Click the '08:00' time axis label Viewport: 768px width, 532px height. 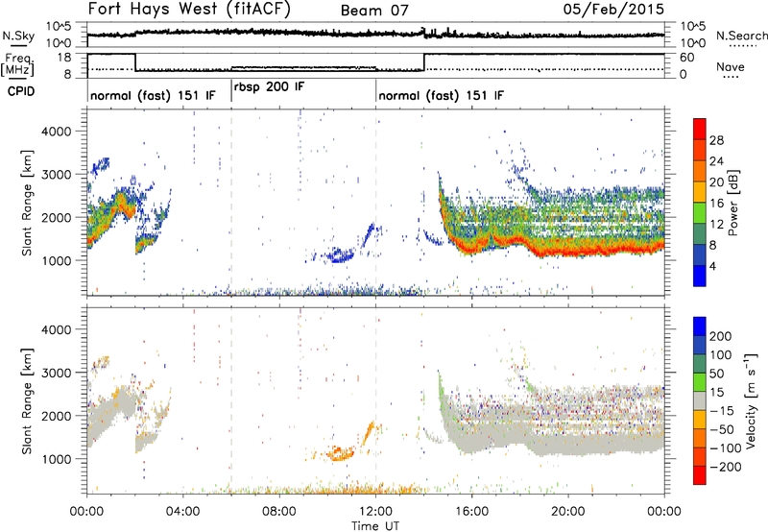[279, 512]
